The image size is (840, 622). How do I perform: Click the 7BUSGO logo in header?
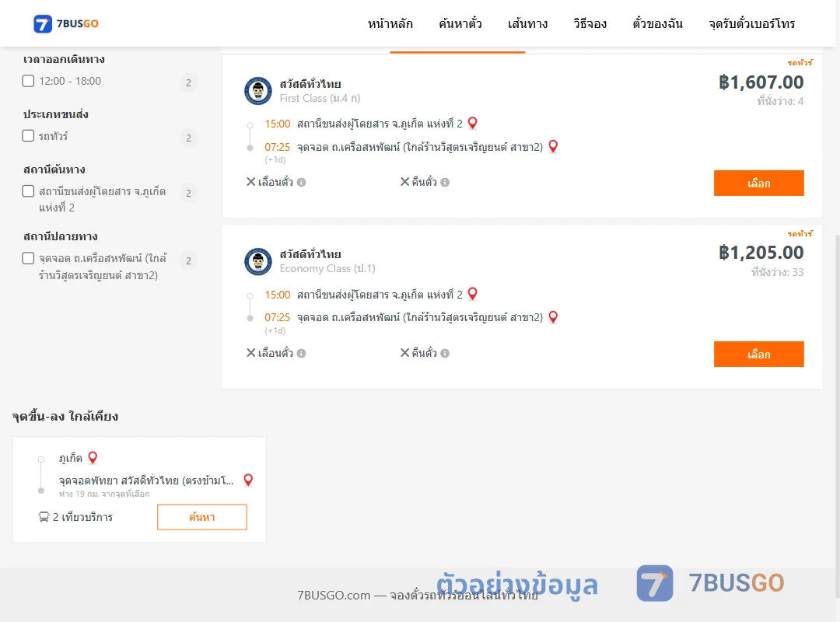click(x=66, y=23)
